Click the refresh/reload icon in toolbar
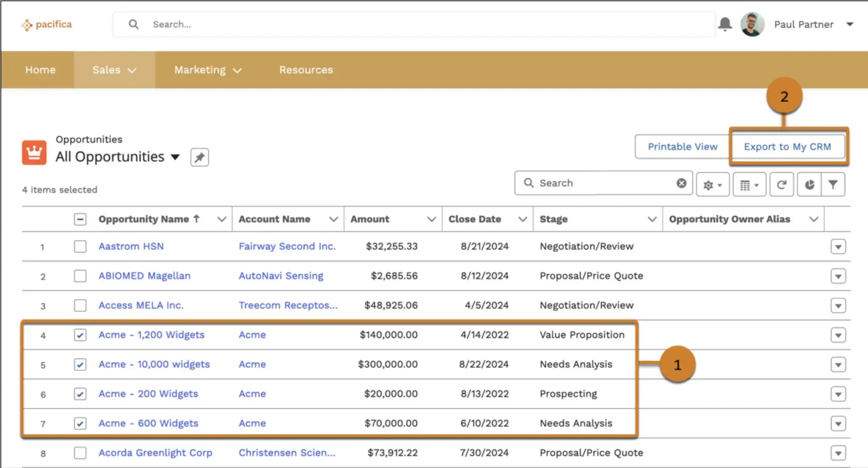Image resolution: width=868 pixels, height=468 pixels. tap(781, 183)
